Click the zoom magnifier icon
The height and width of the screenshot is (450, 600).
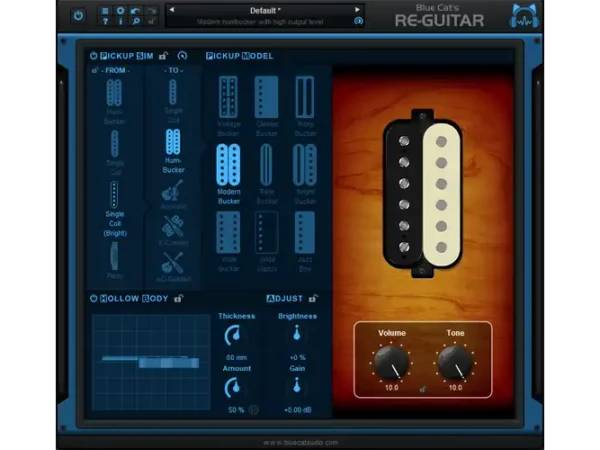(x=135, y=21)
